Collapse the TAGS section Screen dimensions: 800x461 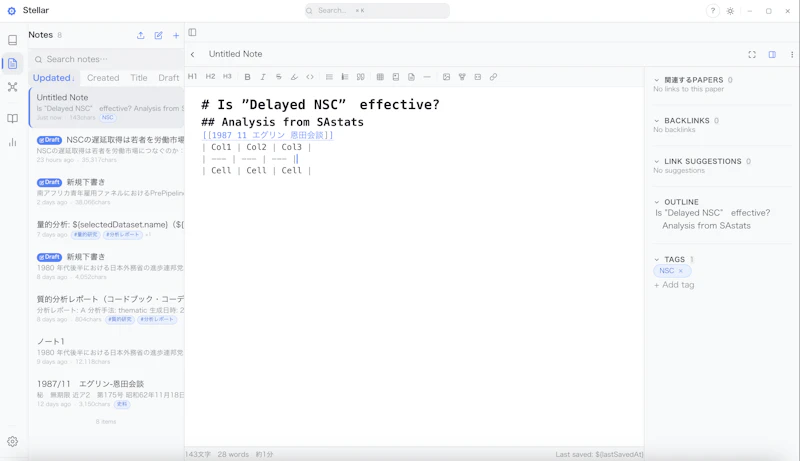[657, 260]
